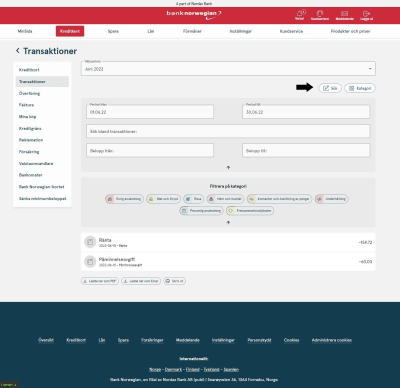The width and height of the screenshot is (400, 388).
Task: Toggle the Hem och hushåll category filter
Action: tap(225, 199)
